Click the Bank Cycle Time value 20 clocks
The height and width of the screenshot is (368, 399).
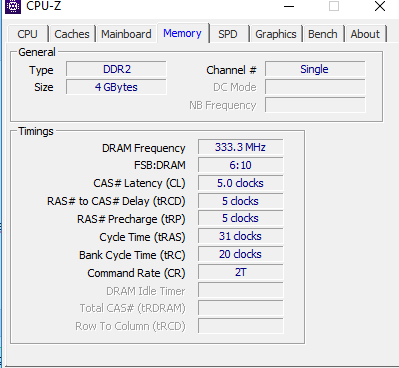240,254
